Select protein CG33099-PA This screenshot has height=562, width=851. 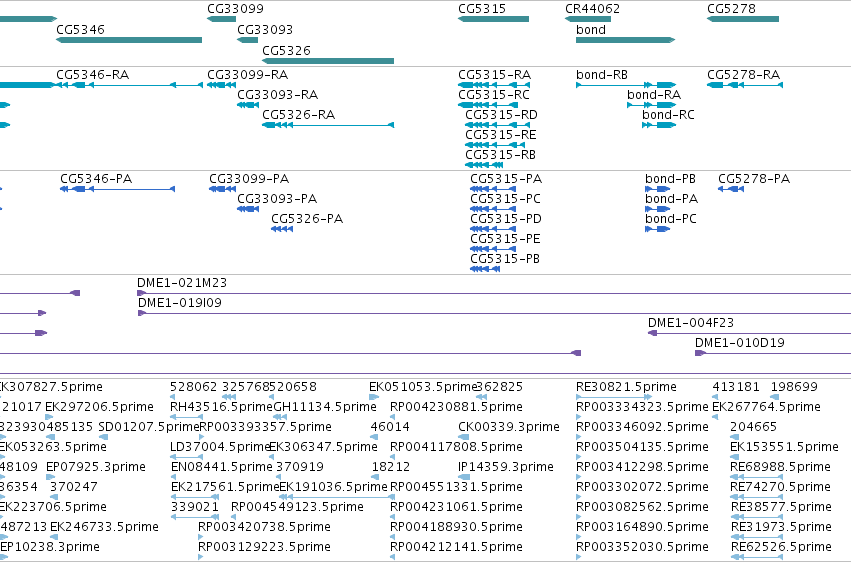(223, 189)
